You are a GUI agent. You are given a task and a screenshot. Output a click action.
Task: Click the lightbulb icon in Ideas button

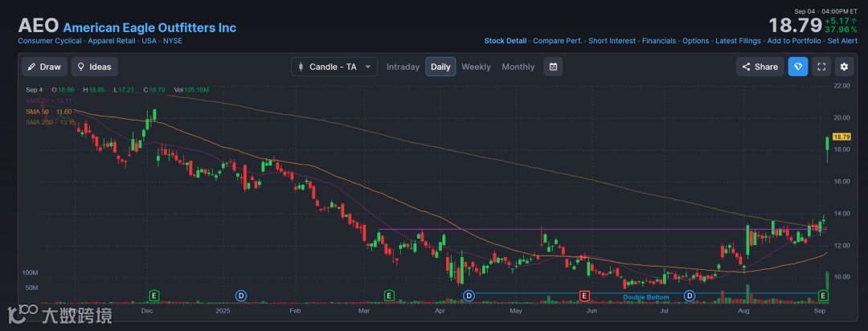pyautogui.click(x=81, y=67)
